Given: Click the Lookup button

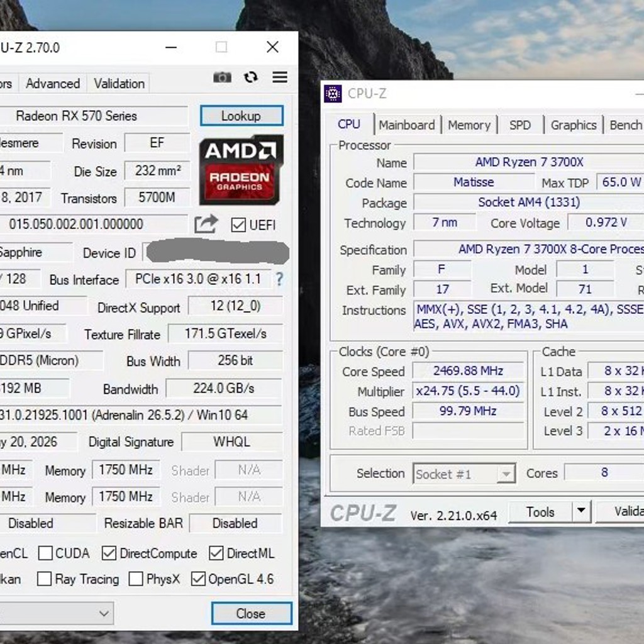Looking at the screenshot, I should click(x=241, y=116).
